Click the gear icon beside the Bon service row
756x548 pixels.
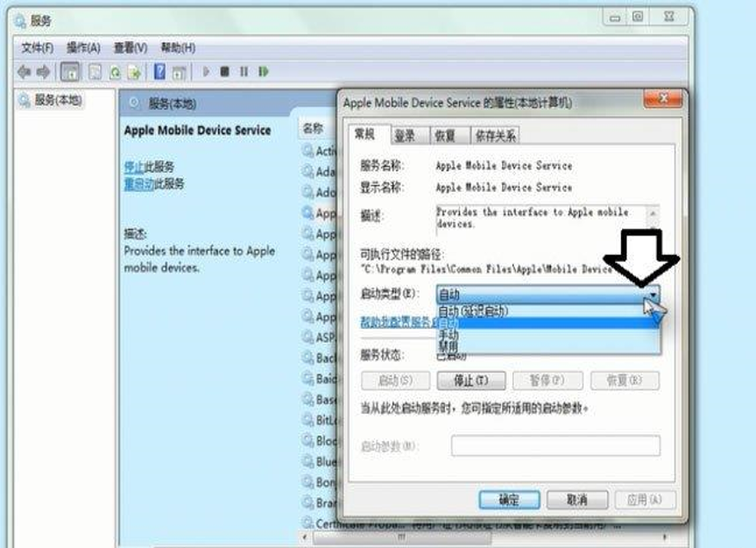[x=307, y=481]
